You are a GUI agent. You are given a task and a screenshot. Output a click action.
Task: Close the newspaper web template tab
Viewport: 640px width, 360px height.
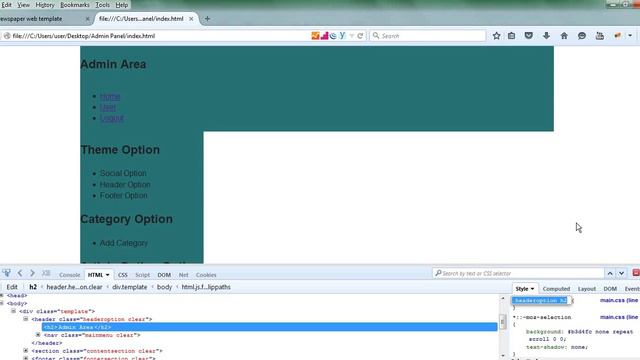pyautogui.click(x=87, y=19)
